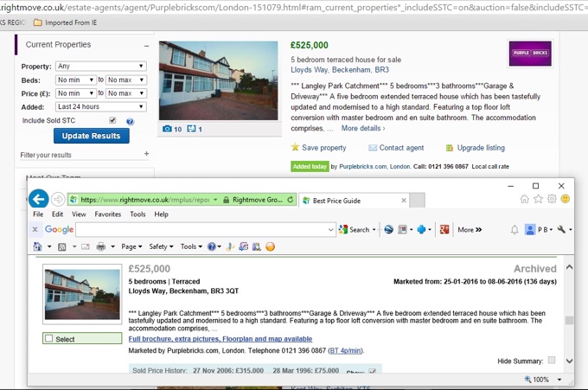Open the IE settings gear icon
Viewport: 588px width, 390px height.
click(x=552, y=199)
